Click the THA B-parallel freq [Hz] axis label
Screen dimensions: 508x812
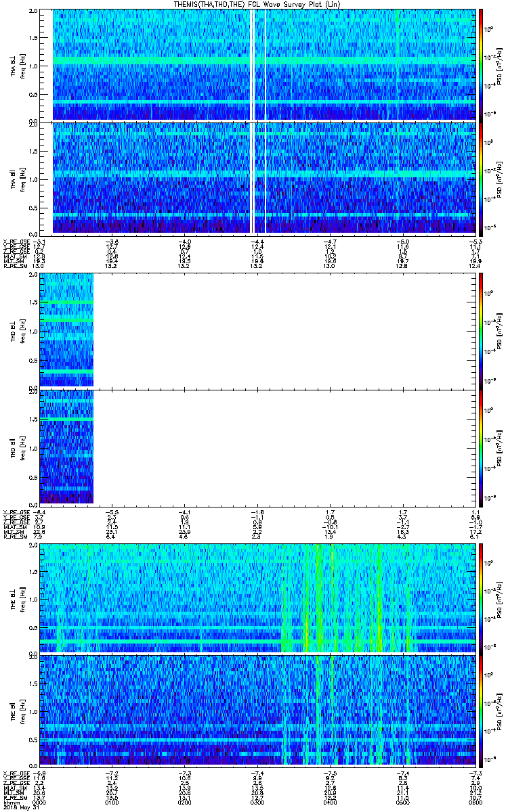click(x=23, y=179)
